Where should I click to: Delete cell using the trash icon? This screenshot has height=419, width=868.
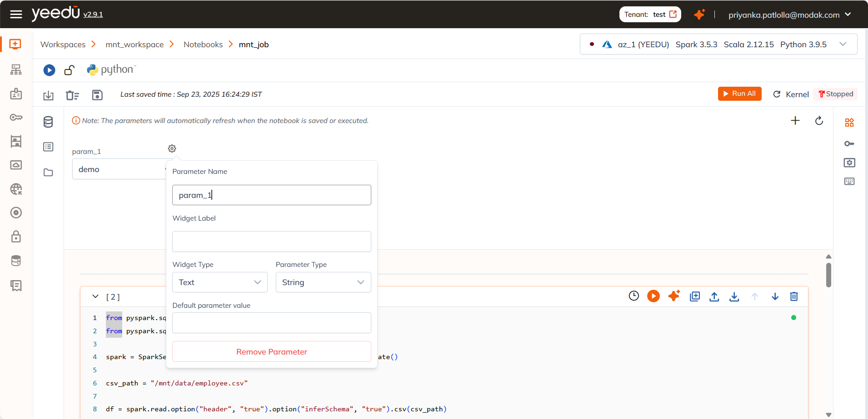click(x=794, y=296)
